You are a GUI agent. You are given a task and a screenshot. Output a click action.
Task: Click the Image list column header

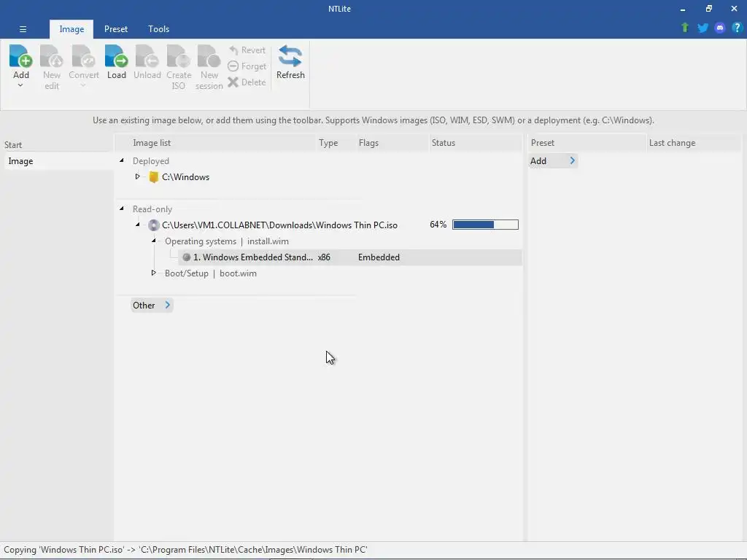pos(217,143)
